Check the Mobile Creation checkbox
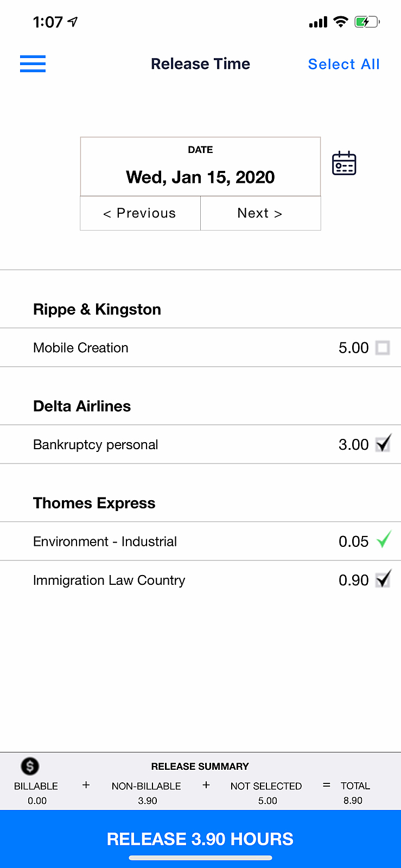Viewport: 401px width, 868px height. (x=383, y=348)
